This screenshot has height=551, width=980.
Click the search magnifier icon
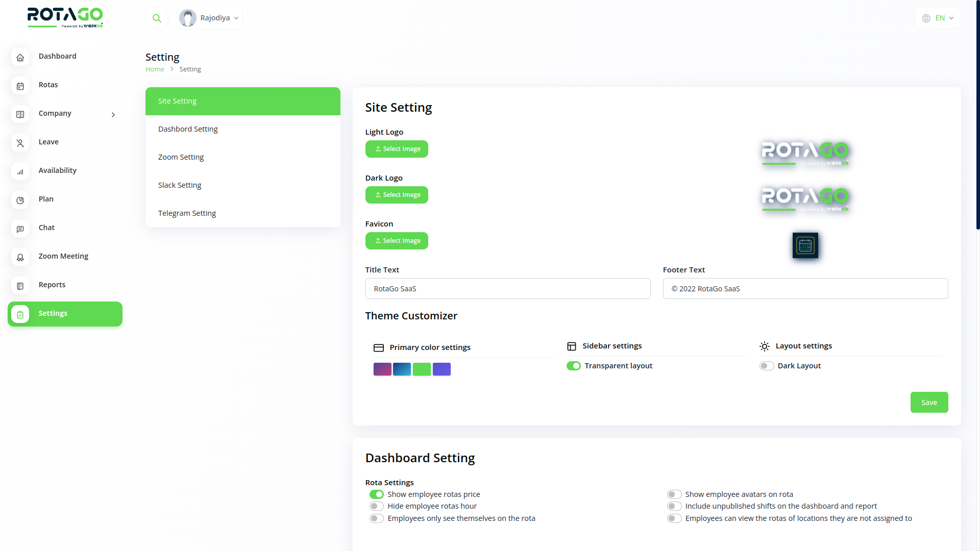[157, 18]
